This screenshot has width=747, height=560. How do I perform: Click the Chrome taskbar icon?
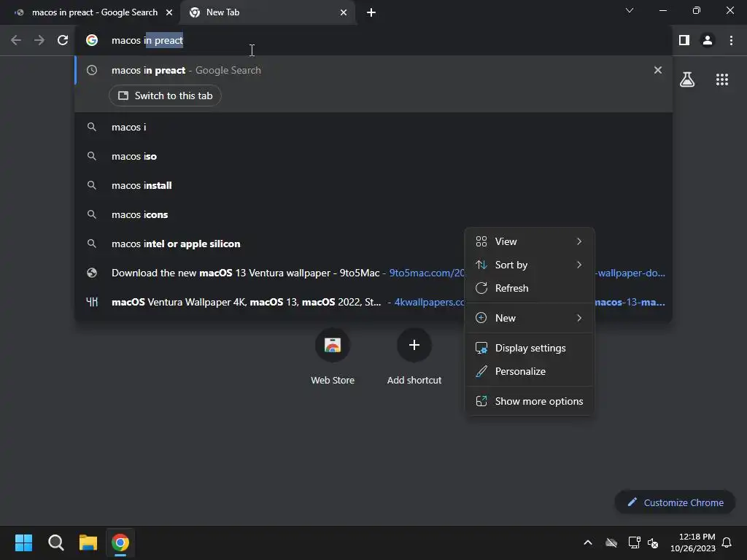click(120, 542)
